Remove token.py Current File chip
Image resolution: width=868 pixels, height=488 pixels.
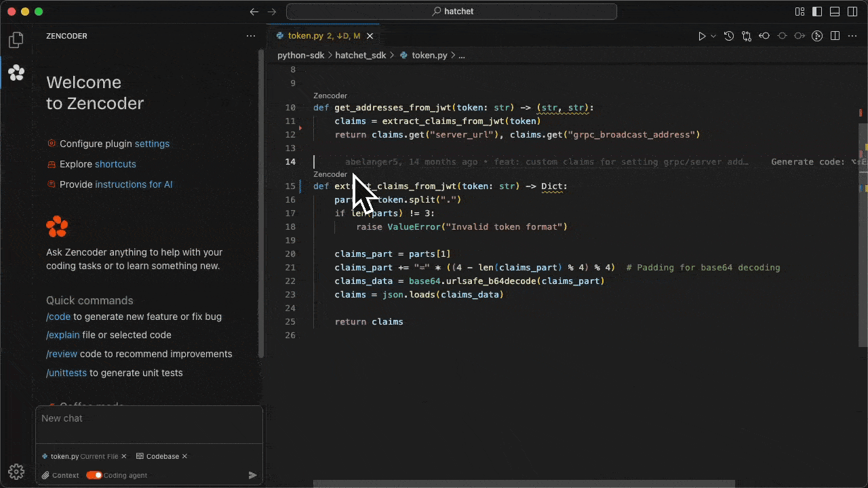coord(125,456)
